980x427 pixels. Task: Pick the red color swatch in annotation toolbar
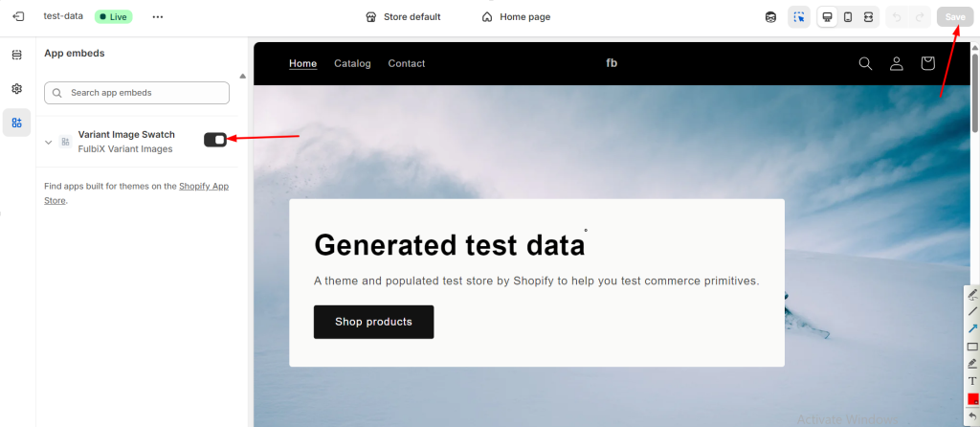point(972,398)
